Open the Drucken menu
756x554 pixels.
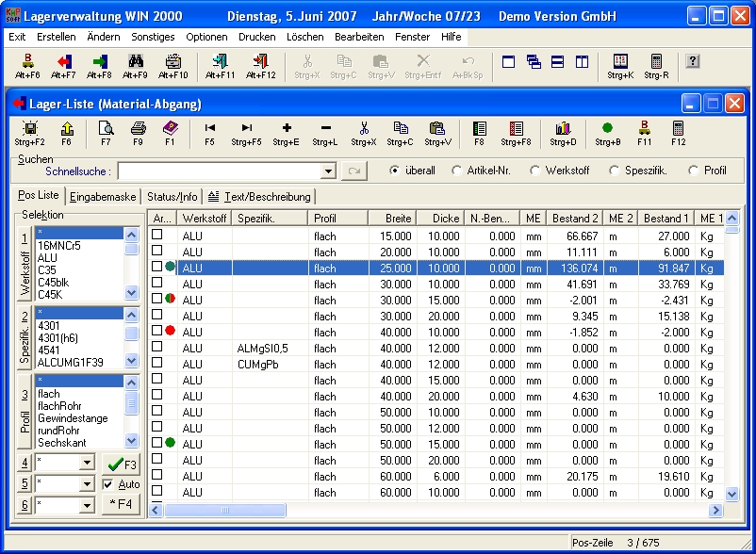click(257, 37)
